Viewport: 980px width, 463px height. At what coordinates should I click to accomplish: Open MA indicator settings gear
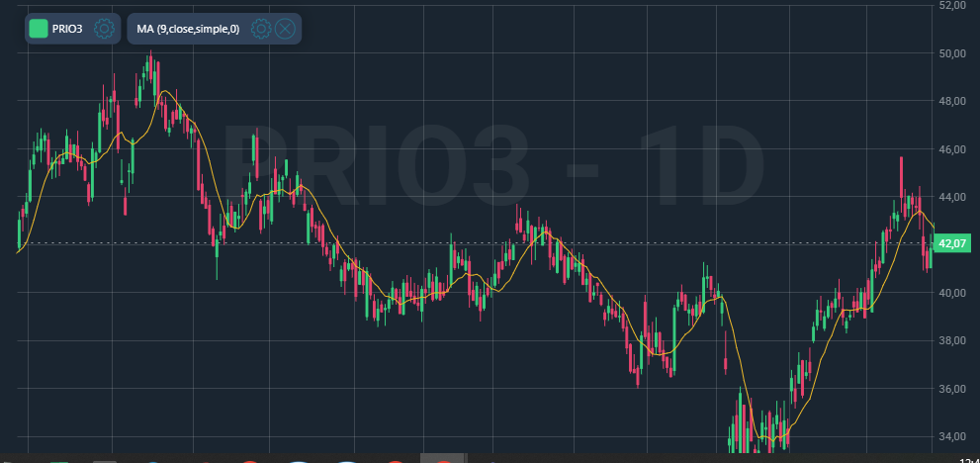coord(261,29)
